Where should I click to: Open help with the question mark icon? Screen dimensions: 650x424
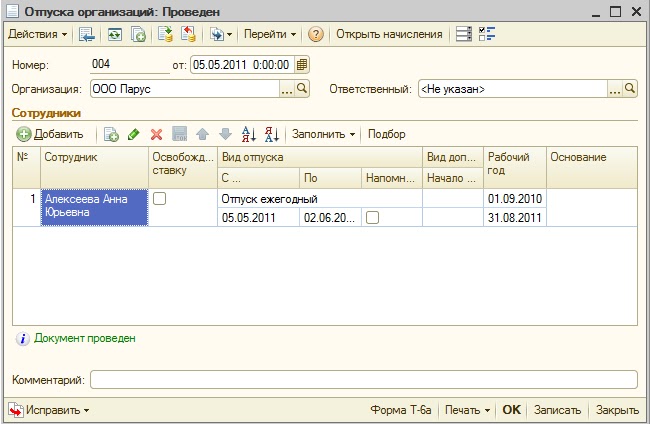(315, 34)
